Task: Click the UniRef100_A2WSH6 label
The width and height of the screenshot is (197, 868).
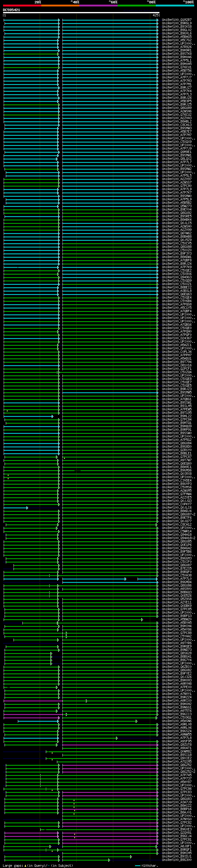Action: pos(177,111)
